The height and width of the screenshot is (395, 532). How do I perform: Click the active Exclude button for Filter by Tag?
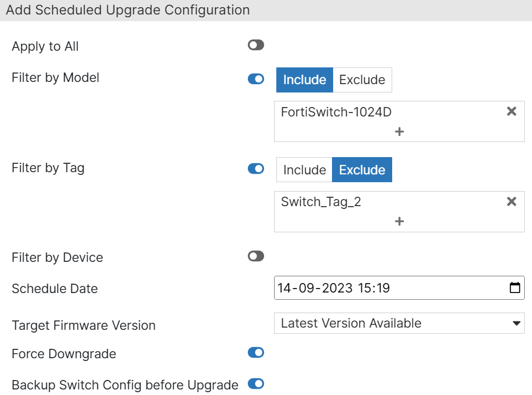pyautogui.click(x=362, y=169)
